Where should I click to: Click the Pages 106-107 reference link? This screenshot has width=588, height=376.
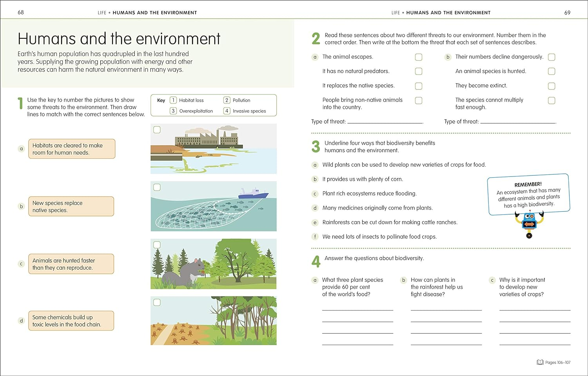558,362
